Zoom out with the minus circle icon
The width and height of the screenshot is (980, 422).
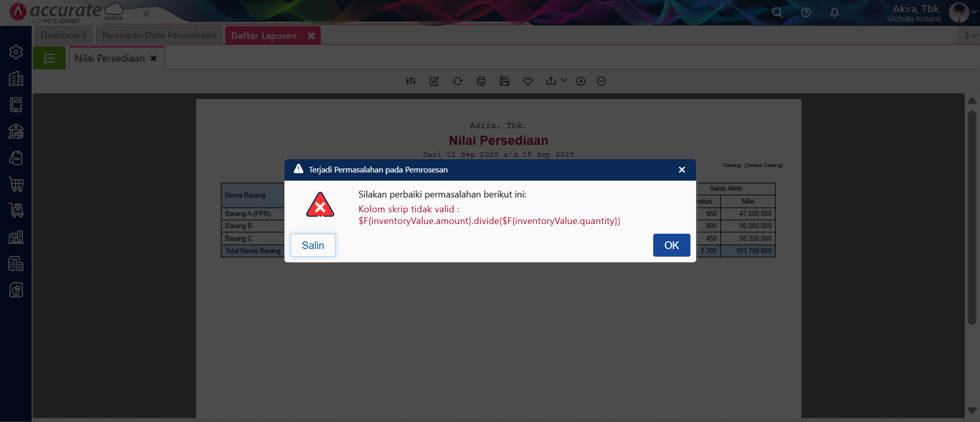click(601, 81)
